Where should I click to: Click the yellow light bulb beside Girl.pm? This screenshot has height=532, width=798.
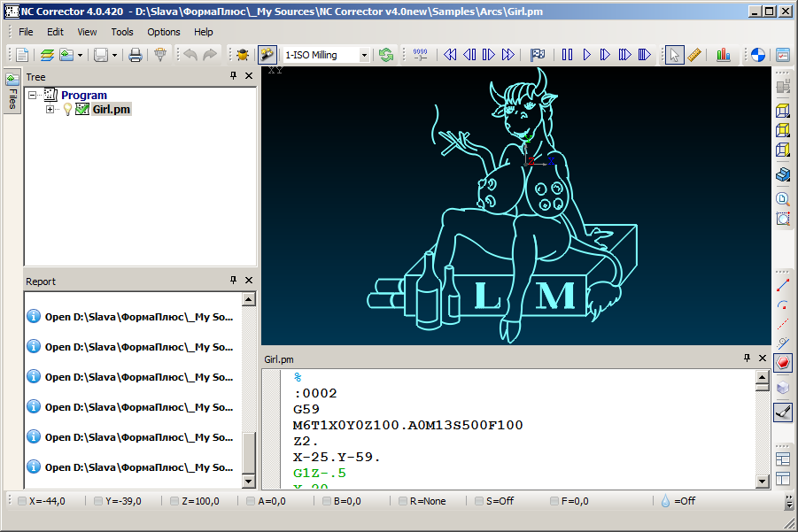pyautogui.click(x=67, y=110)
